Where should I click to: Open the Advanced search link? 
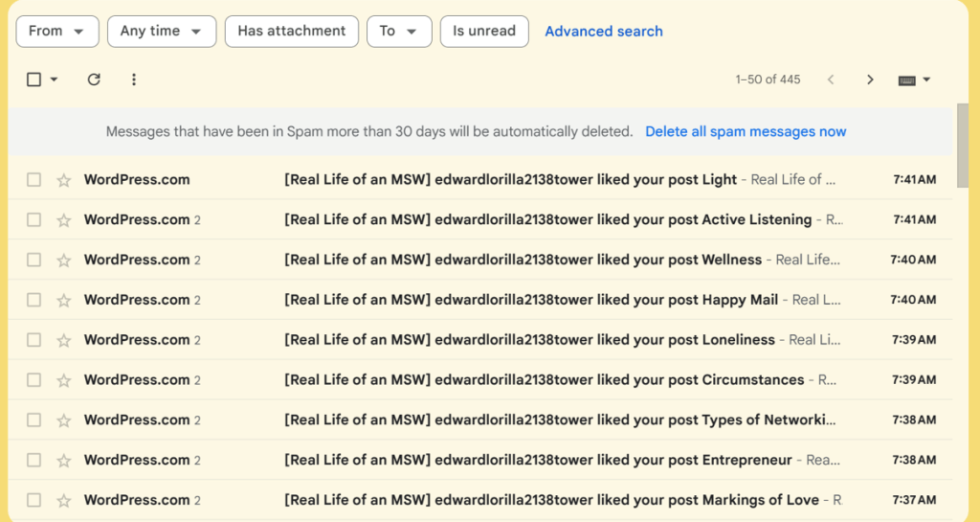coord(604,31)
